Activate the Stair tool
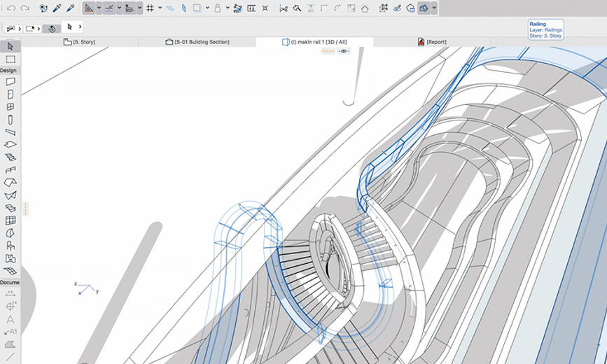The width and height of the screenshot is (607, 364). point(10,157)
